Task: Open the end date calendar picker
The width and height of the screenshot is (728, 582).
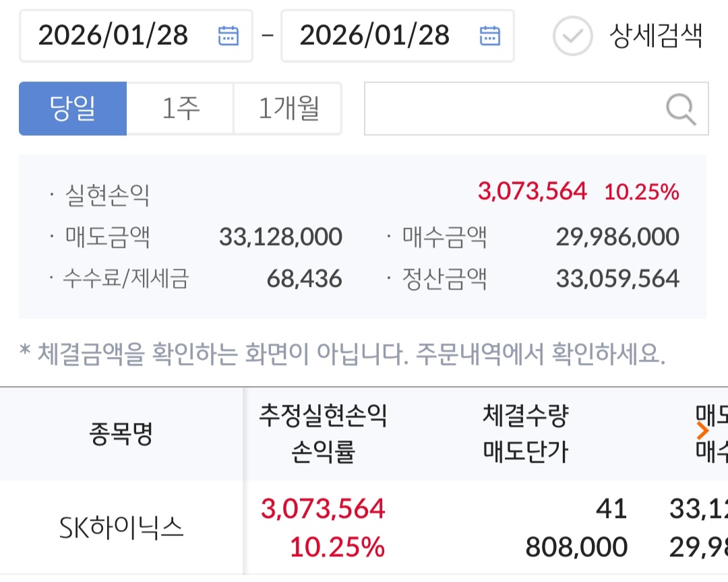Action: click(489, 36)
